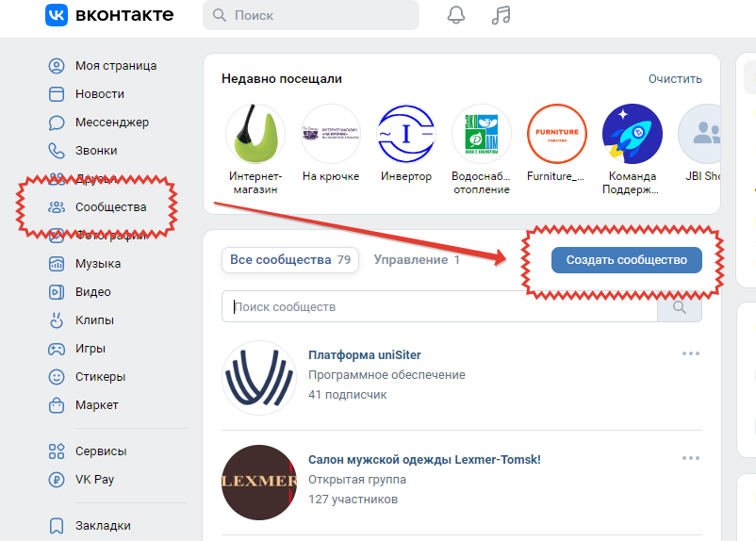Open Сообщества in the left menu
Image resolution: width=756 pixels, height=541 pixels.
(110, 207)
